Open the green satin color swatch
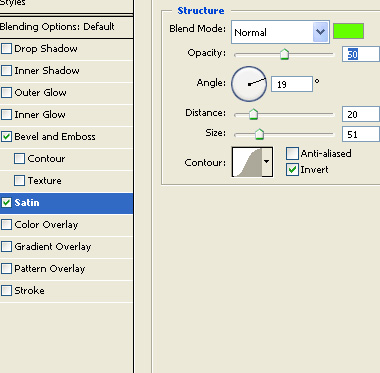 point(348,31)
